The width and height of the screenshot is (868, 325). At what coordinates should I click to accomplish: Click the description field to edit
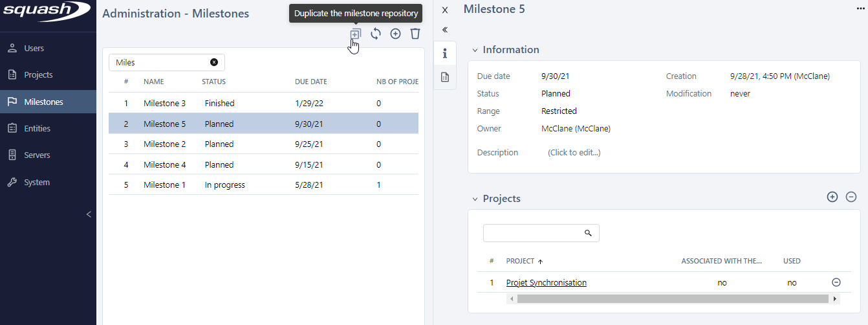tap(574, 153)
